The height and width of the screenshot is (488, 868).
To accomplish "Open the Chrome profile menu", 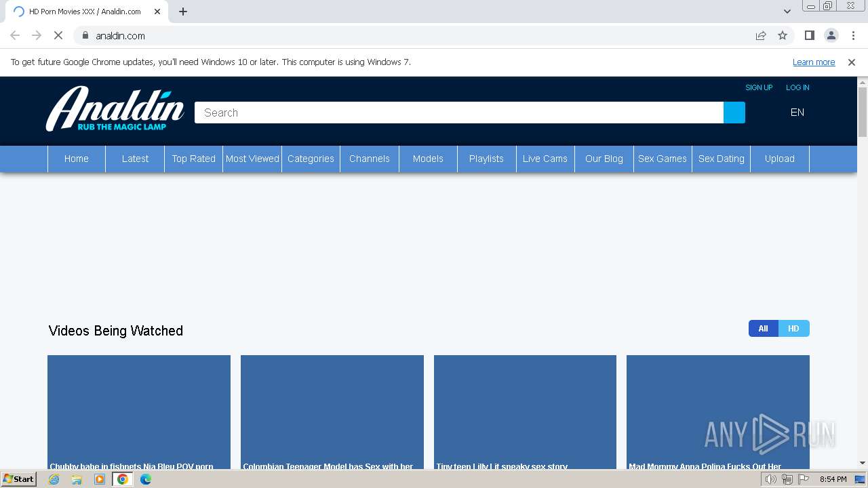I will click(831, 35).
